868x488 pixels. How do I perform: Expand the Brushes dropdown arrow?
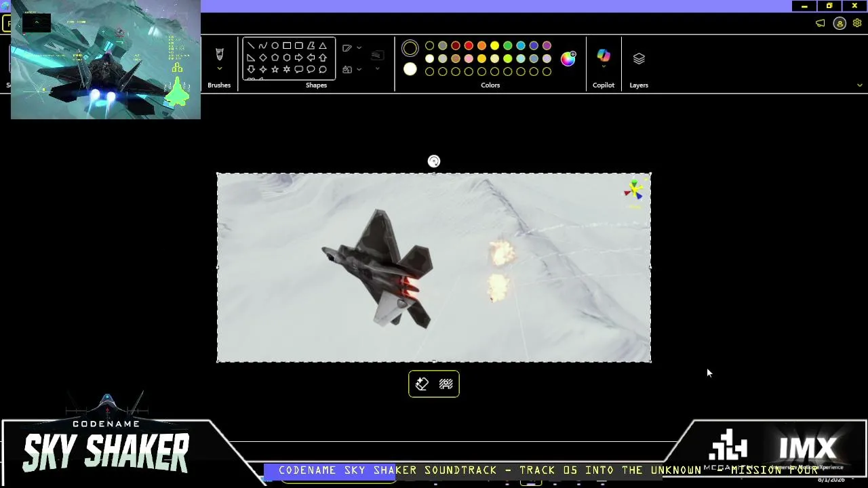coord(219,69)
